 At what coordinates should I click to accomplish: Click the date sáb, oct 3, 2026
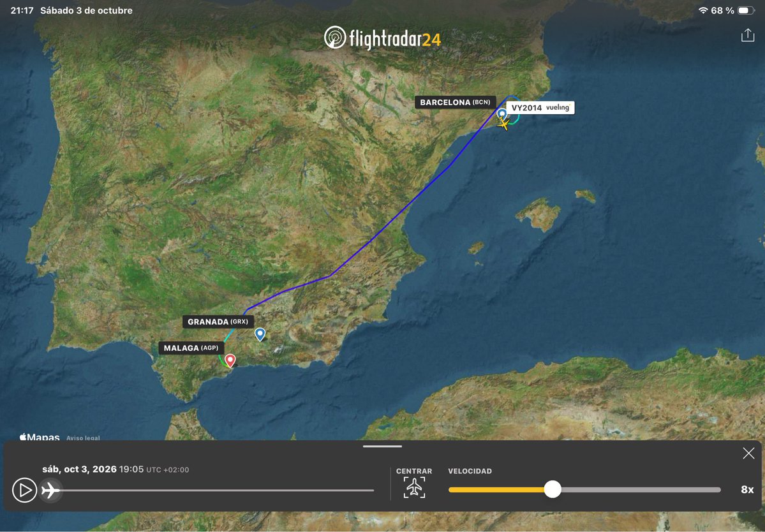point(80,469)
